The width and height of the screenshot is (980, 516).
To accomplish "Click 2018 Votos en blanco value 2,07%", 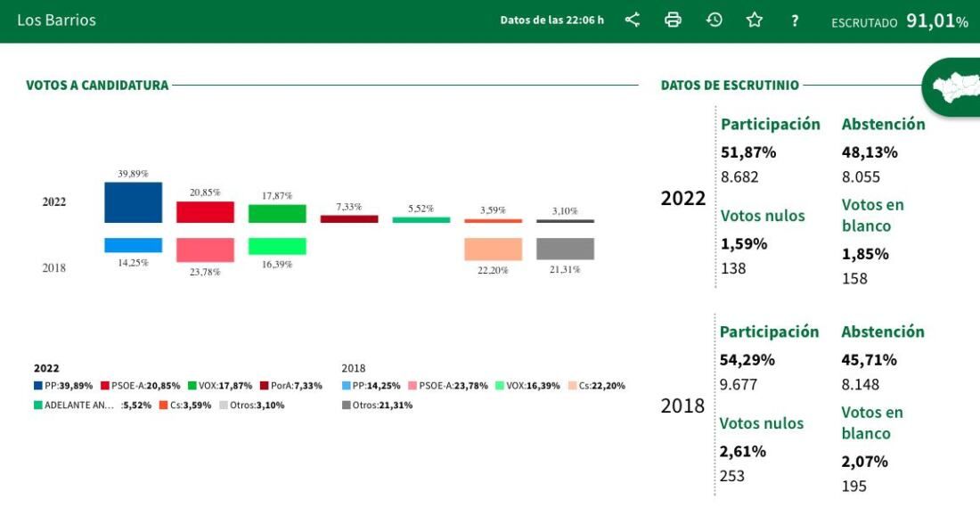I will point(864,463).
